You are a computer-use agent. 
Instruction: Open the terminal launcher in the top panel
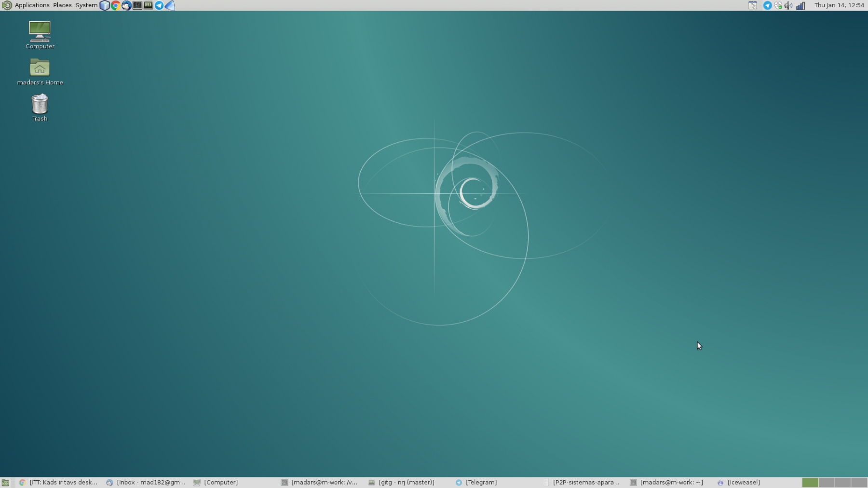(x=137, y=5)
